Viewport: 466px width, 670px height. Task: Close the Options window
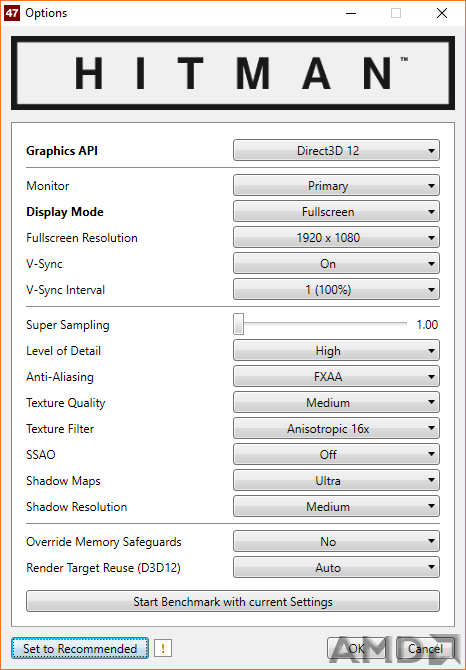[x=442, y=13]
